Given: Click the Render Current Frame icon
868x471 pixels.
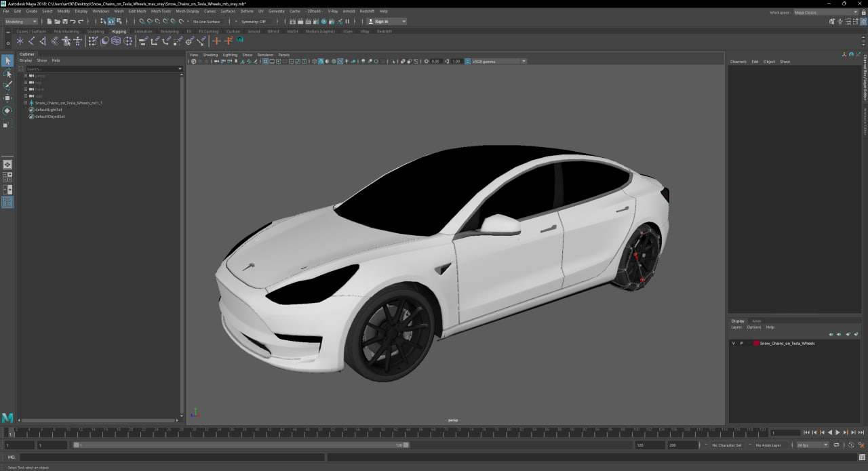Looking at the screenshot, I should [x=300, y=22].
